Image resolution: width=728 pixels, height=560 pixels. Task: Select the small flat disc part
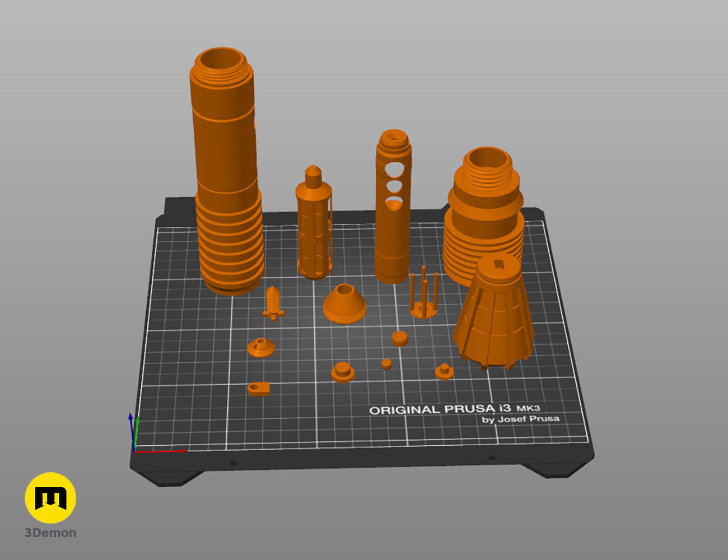click(x=399, y=338)
